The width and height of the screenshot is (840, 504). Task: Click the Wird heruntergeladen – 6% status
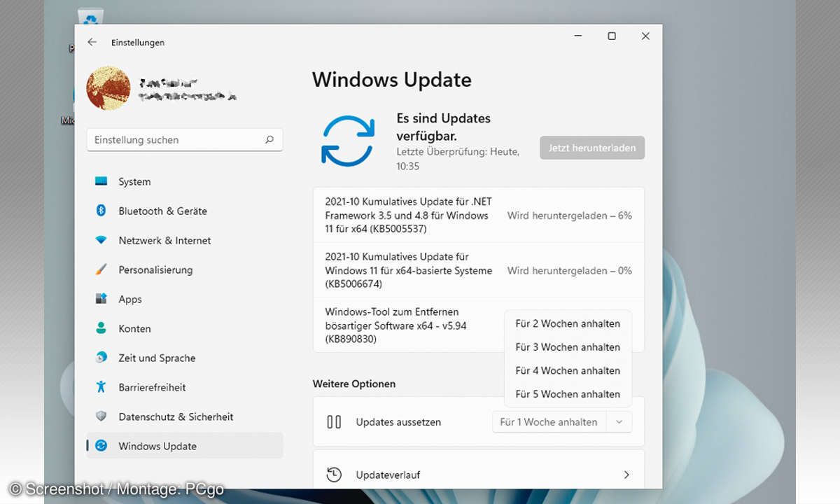tap(570, 216)
